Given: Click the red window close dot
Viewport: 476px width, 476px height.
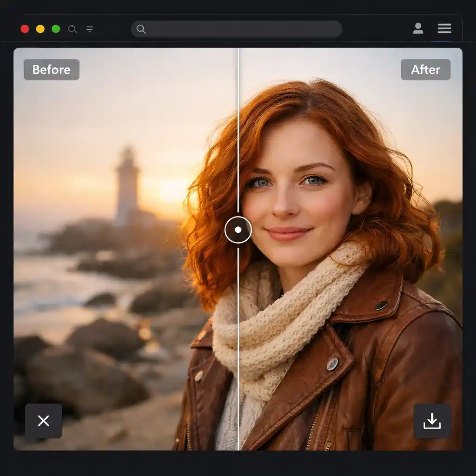Looking at the screenshot, I should point(25,29).
